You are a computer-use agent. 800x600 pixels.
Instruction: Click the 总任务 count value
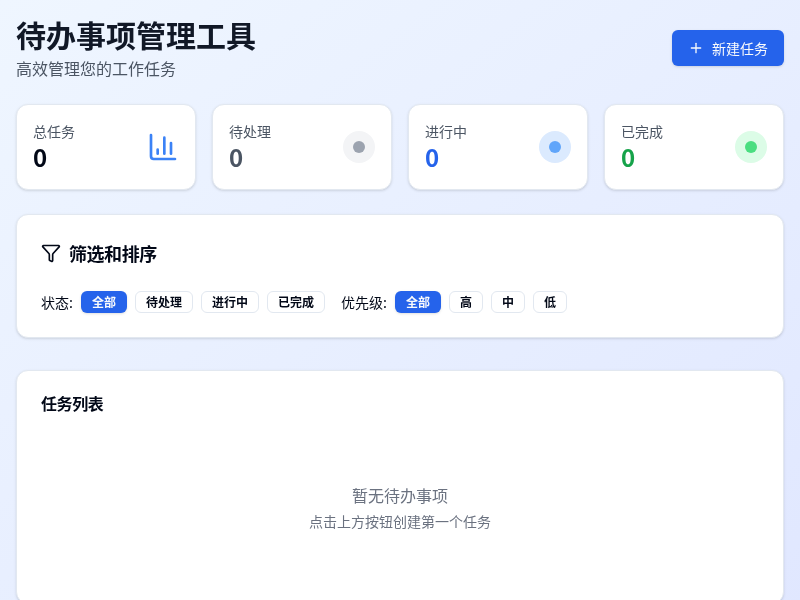(40, 158)
